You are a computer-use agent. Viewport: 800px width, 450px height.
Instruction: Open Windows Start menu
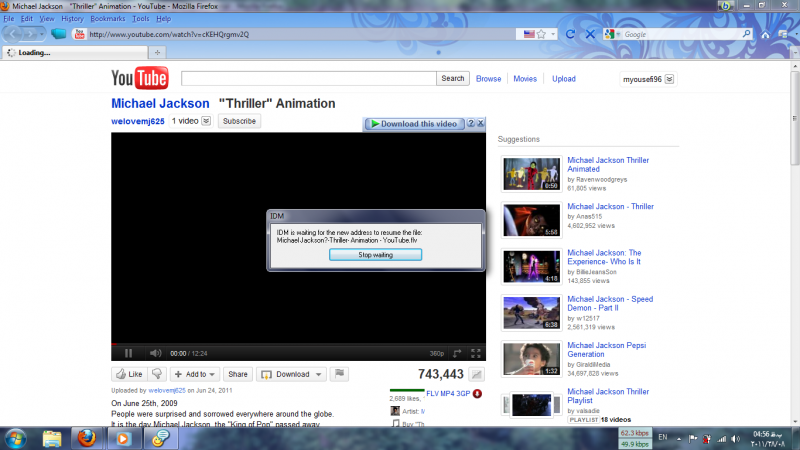pyautogui.click(x=15, y=439)
